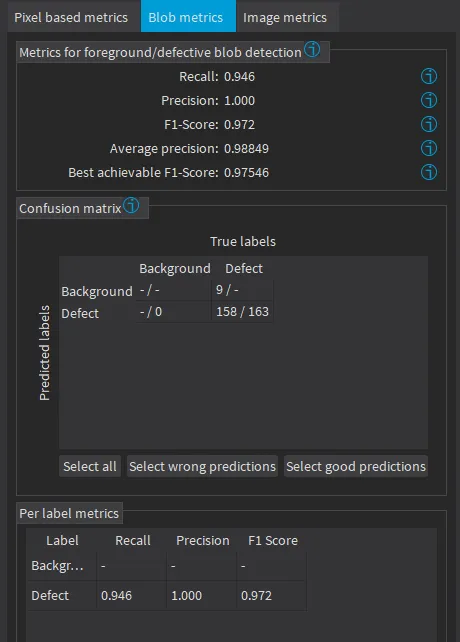Click Background column header in confusion matrix

(175, 269)
